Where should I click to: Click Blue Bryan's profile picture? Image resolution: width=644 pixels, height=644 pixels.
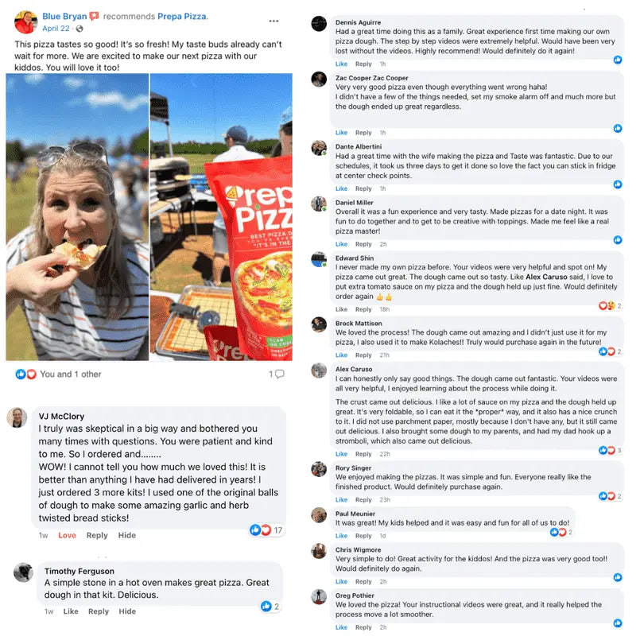pos(25,21)
